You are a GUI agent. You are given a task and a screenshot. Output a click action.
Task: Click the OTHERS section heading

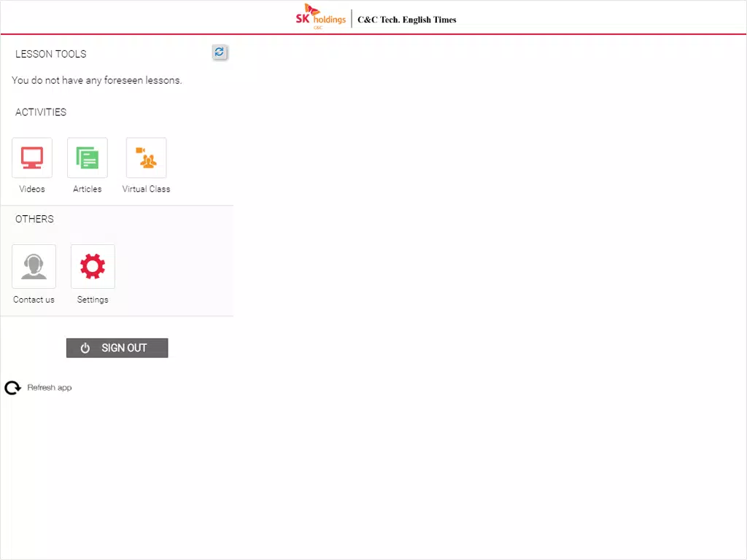35,219
